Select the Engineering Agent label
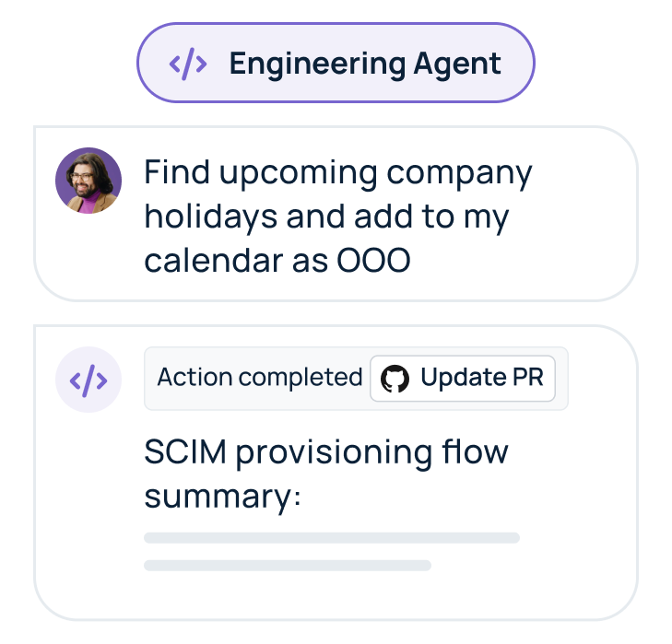 click(365, 64)
